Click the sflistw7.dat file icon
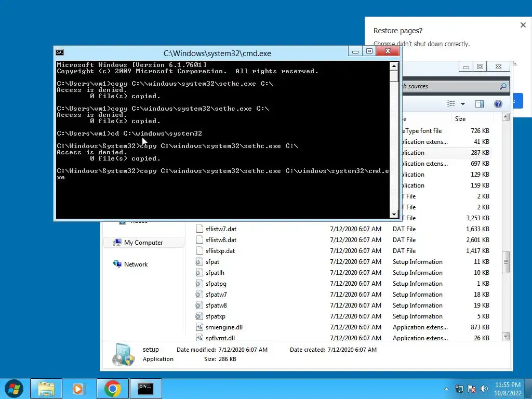The width and height of the screenshot is (532, 399). [199, 229]
